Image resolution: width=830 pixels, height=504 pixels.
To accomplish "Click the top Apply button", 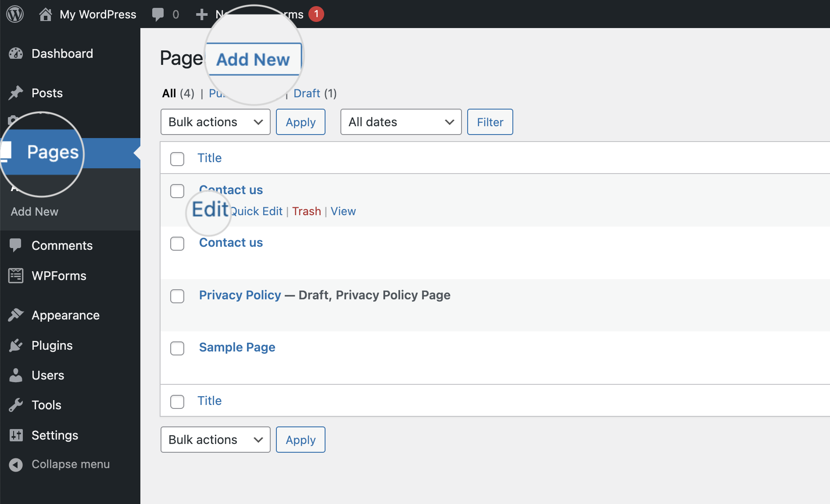I will pos(301,122).
